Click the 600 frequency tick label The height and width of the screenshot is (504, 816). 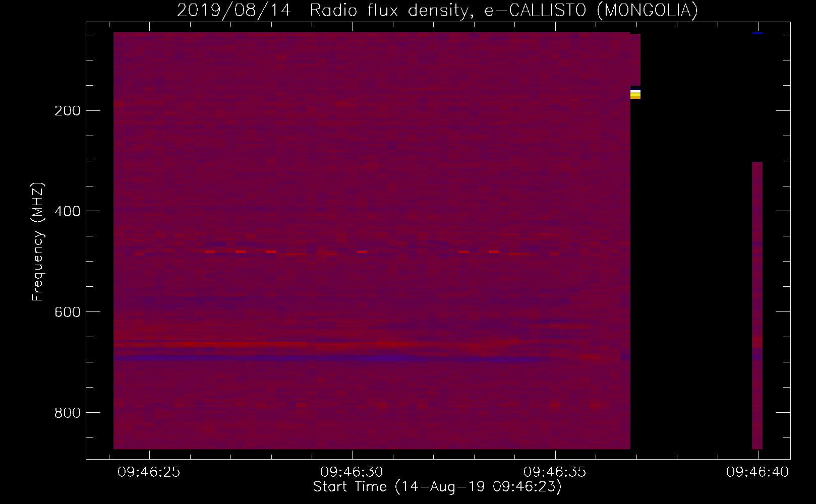coord(68,312)
